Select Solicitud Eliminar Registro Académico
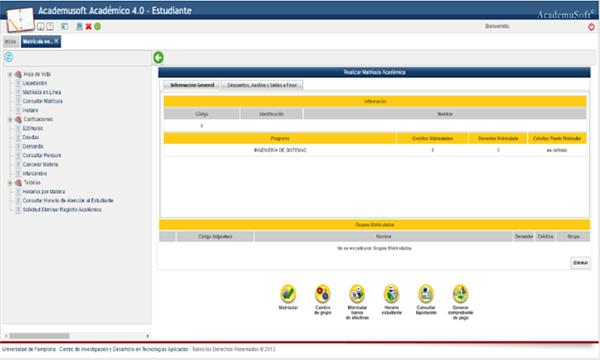Viewport: 600px width, 360px height. (x=62, y=210)
